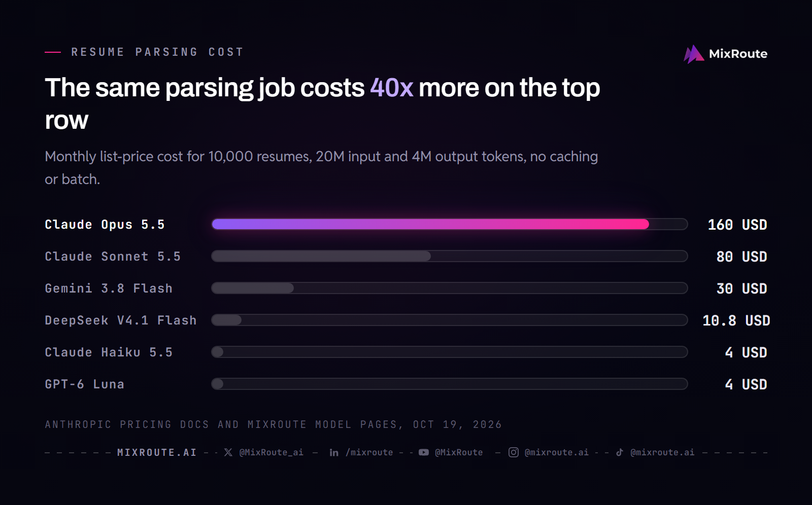Viewport: 812px width, 505px height.
Task: Click the YouTube icon in footer
Action: click(x=424, y=452)
